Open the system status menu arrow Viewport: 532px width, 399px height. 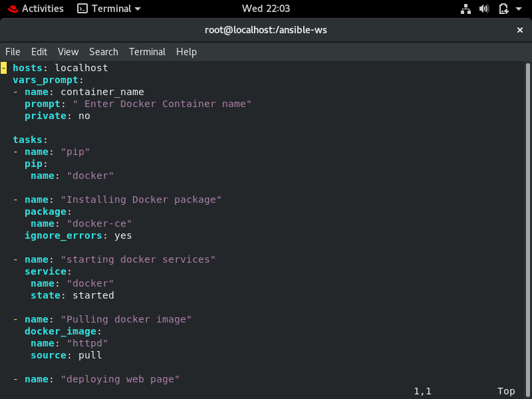[517, 9]
